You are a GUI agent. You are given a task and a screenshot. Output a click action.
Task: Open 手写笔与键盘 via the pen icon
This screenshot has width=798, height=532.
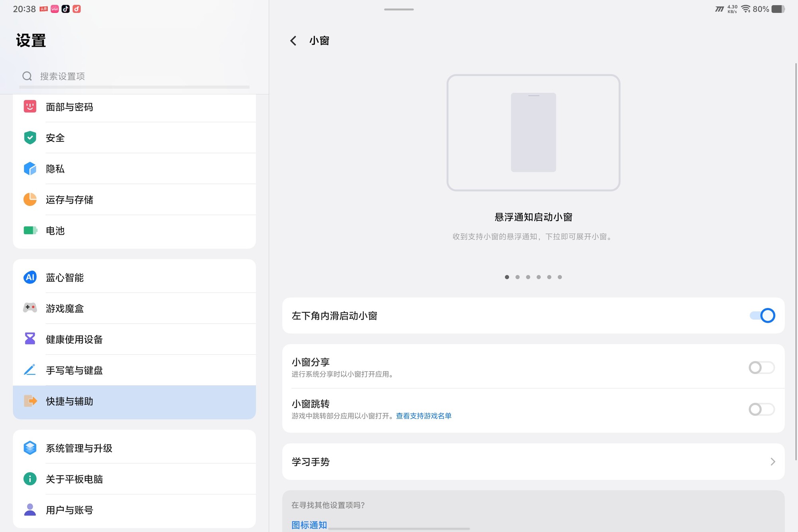(x=30, y=370)
